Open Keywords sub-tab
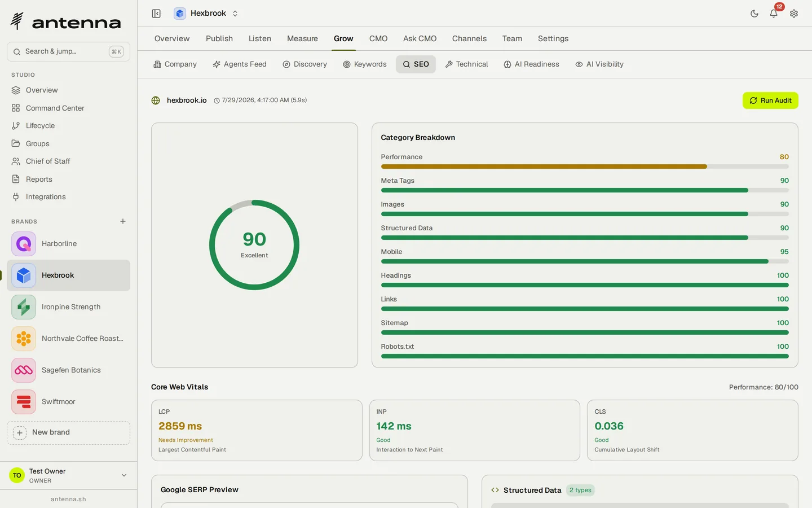 (365, 64)
